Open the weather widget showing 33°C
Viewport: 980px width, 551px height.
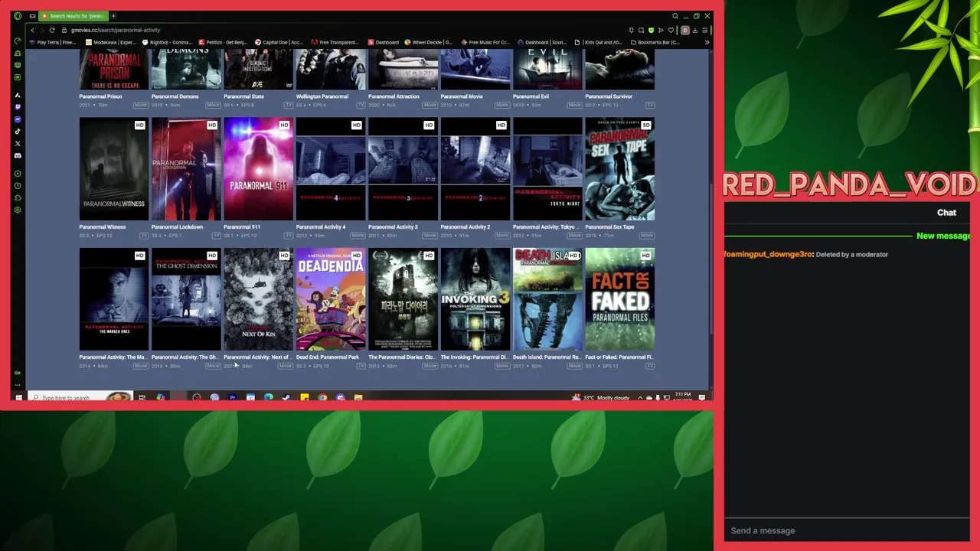[x=600, y=398]
